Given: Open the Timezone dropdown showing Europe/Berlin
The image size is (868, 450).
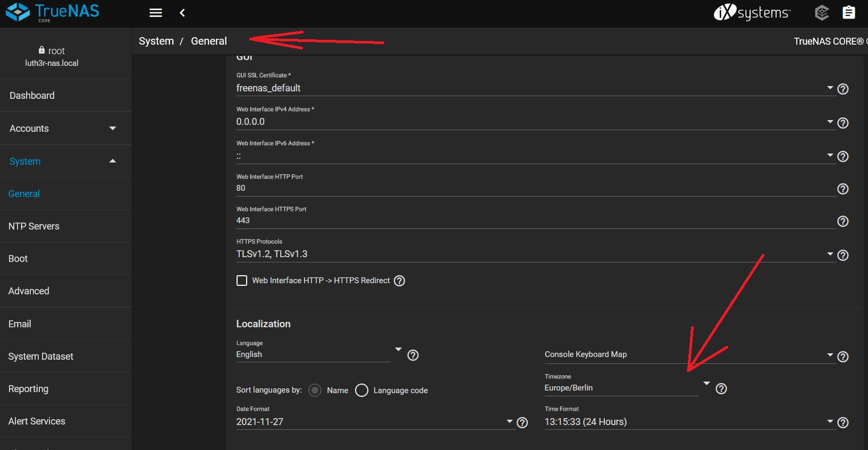Looking at the screenshot, I should pos(627,388).
